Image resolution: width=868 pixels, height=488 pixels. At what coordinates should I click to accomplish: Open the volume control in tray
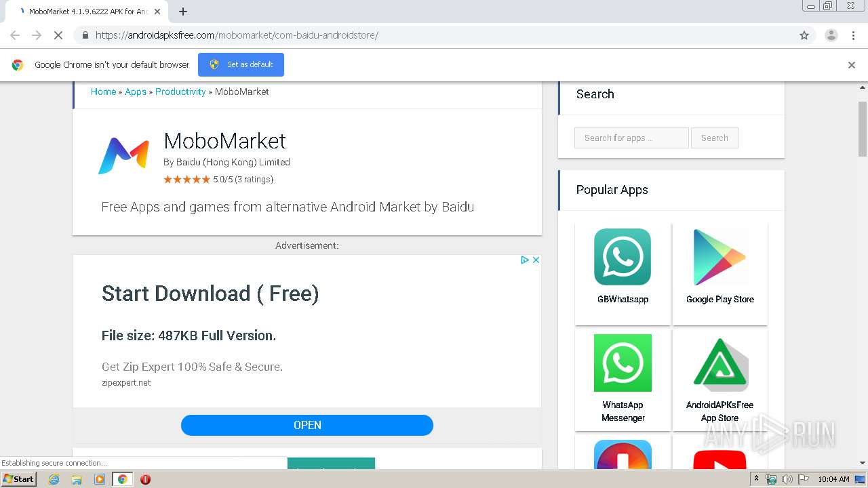point(787,479)
